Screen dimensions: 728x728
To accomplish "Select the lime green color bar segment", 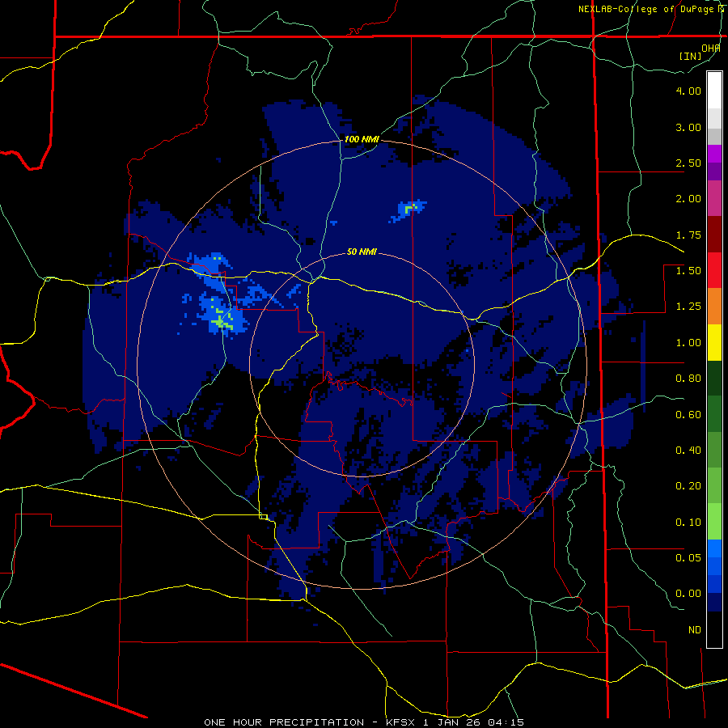I will tap(714, 522).
